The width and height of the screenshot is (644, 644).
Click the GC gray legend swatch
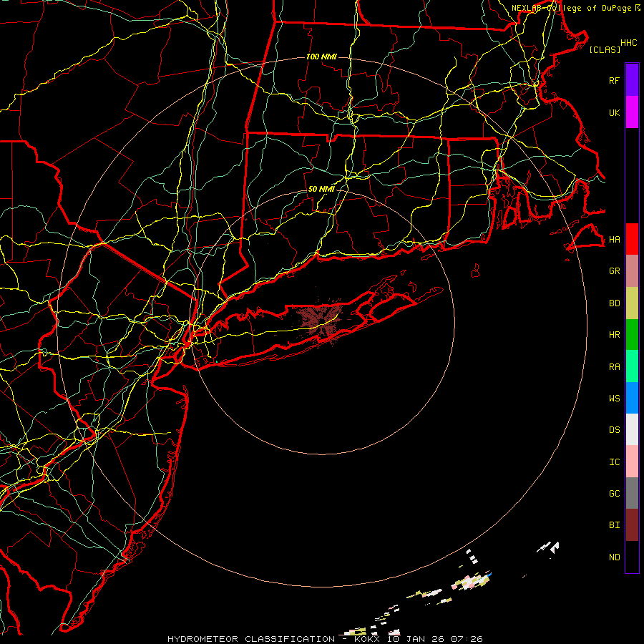point(632,493)
